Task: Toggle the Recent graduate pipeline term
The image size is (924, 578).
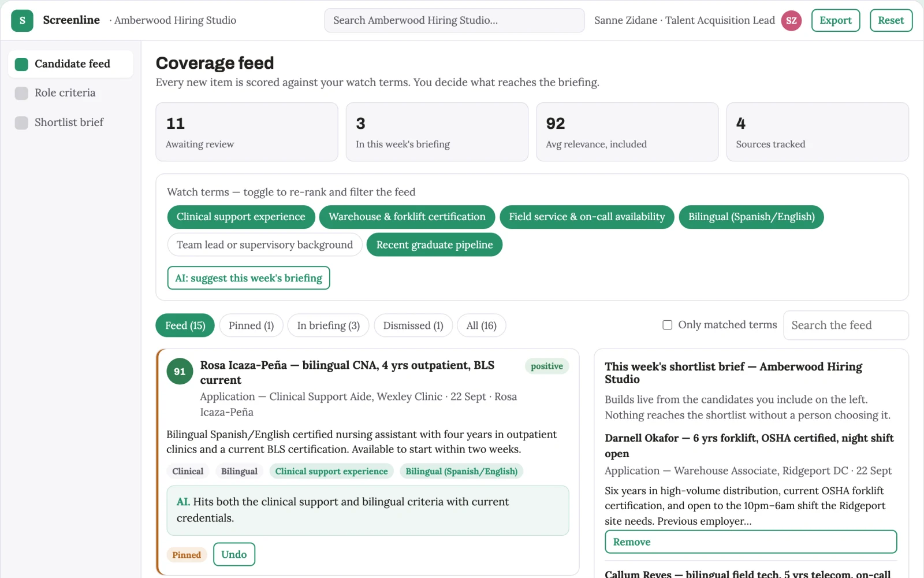Action: point(434,244)
